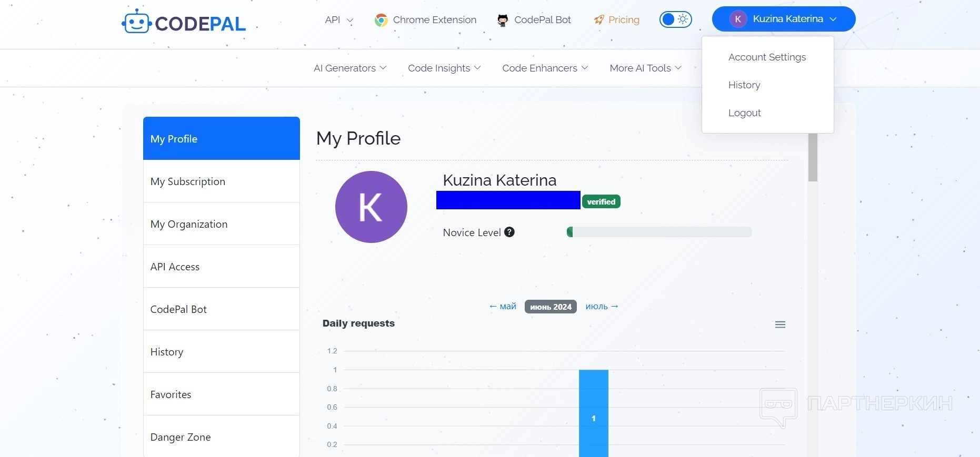Viewport: 980px width, 457px height.
Task: Click the Novice Level progress bar
Action: click(x=659, y=232)
